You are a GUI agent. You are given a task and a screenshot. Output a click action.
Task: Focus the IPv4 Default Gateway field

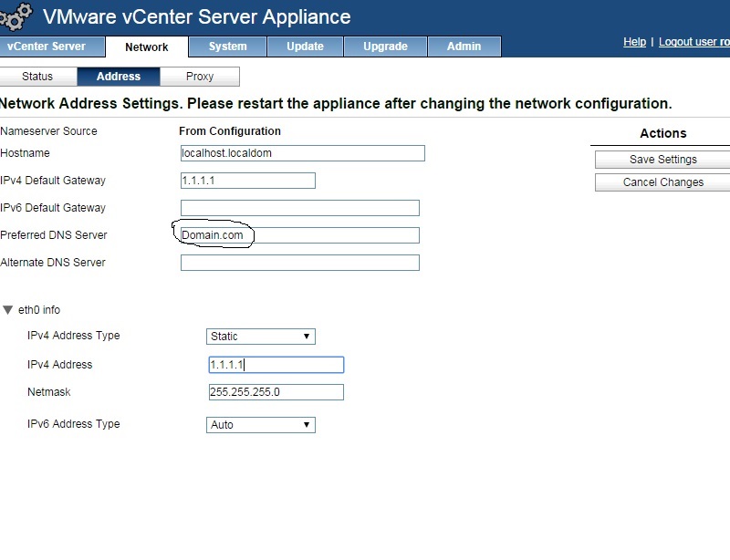click(x=247, y=181)
